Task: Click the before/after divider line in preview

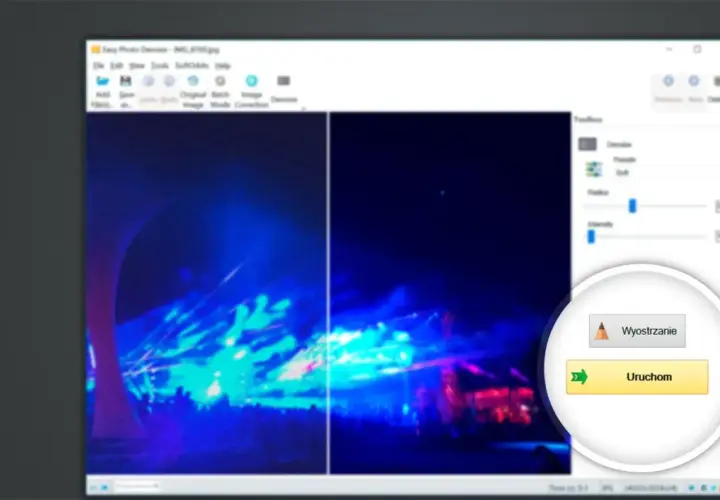Action: pos(328,292)
